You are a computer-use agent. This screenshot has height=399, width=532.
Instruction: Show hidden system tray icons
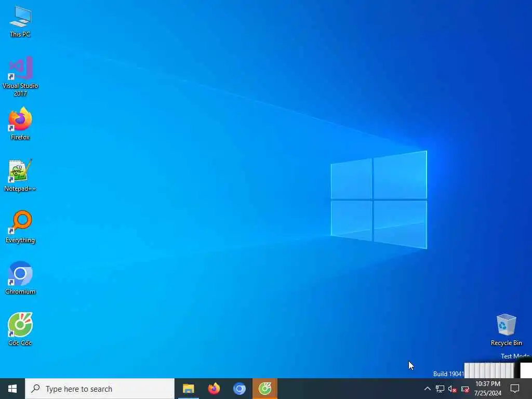pos(428,389)
